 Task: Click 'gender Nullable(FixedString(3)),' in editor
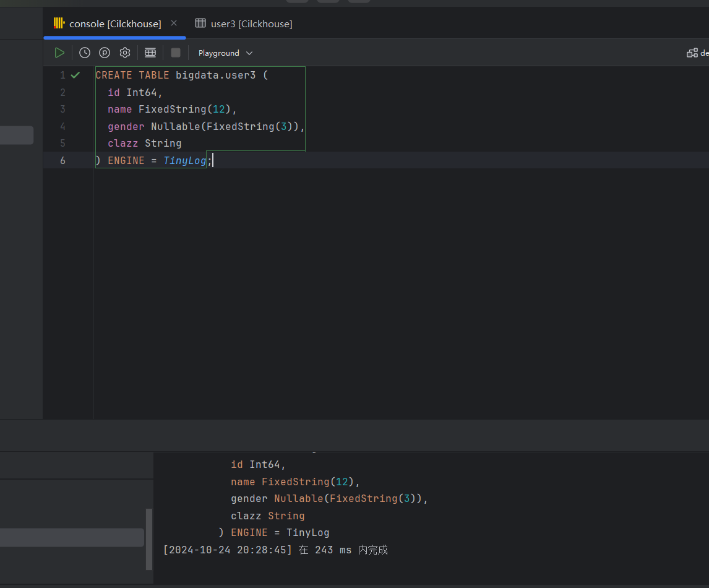[x=206, y=127]
